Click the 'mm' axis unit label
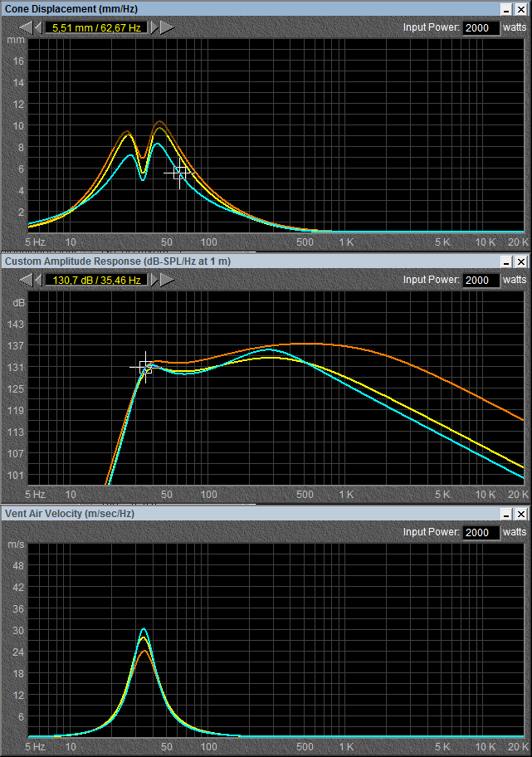Image resolution: width=532 pixels, height=757 pixels. [16, 40]
